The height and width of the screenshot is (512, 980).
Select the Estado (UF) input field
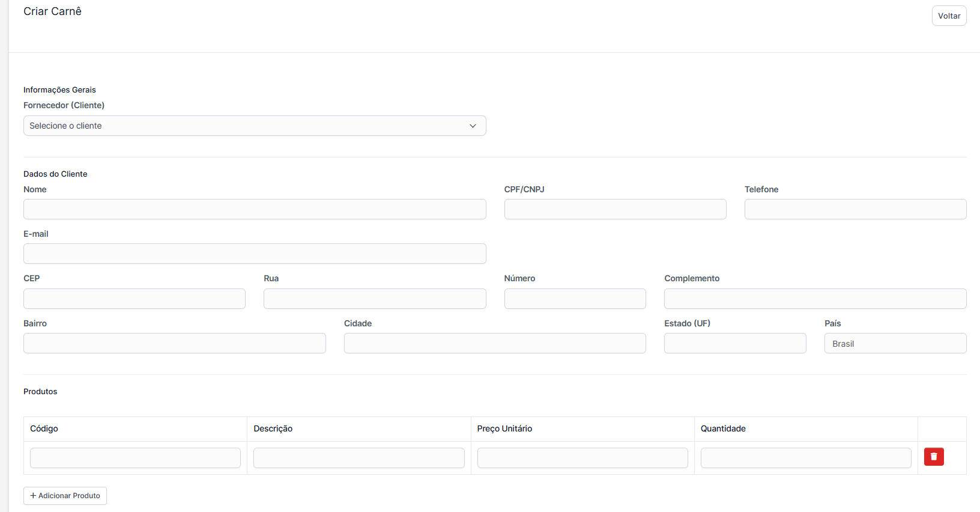(x=735, y=343)
